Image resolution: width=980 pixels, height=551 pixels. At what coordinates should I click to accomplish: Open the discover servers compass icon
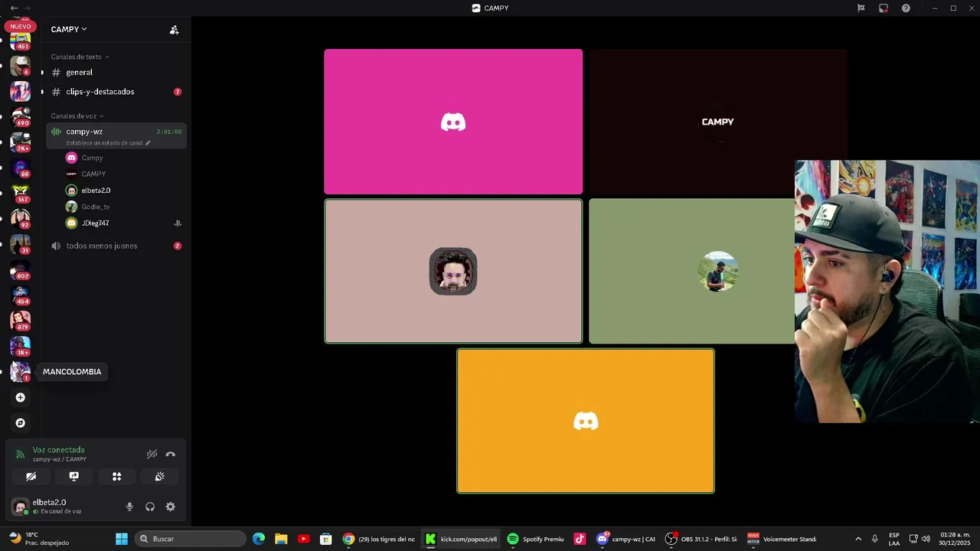[21, 422]
